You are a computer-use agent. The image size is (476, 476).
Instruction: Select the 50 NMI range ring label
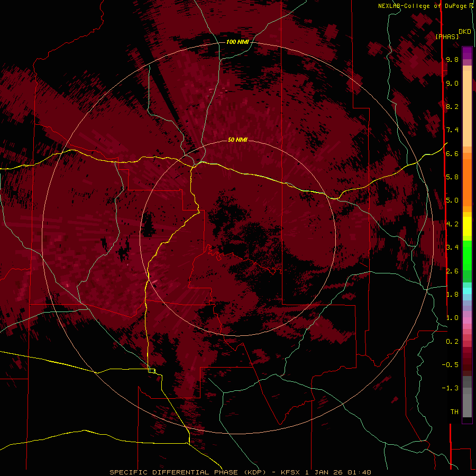[x=237, y=140]
